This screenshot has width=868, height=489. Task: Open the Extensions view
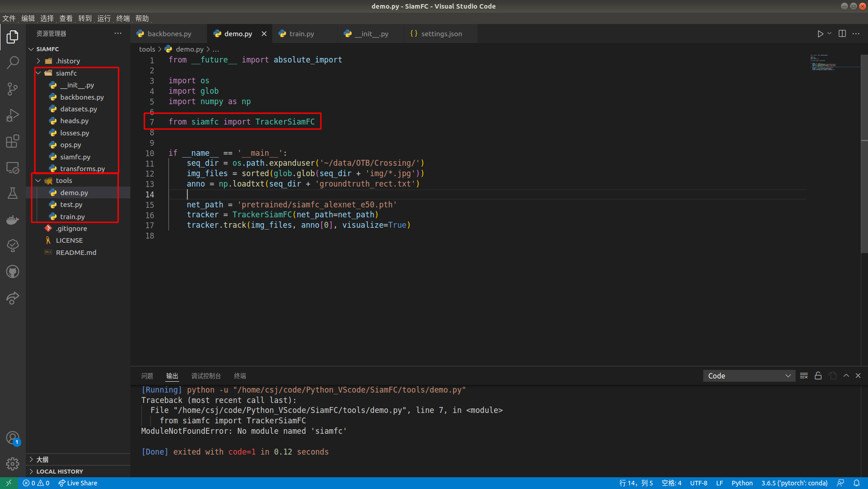coord(12,141)
